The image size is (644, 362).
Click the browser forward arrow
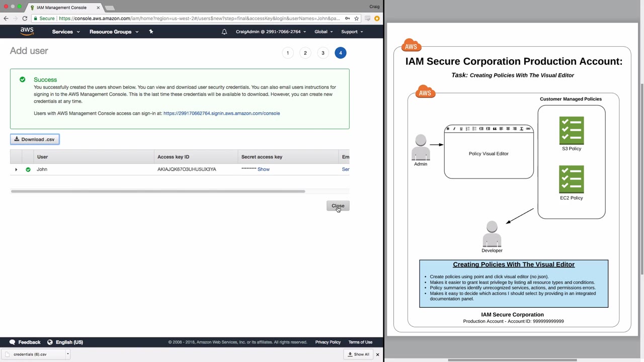(x=15, y=19)
